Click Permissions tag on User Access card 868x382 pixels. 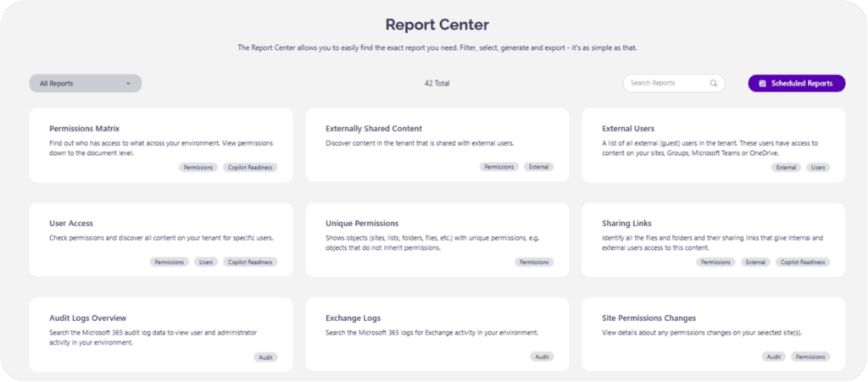click(170, 262)
